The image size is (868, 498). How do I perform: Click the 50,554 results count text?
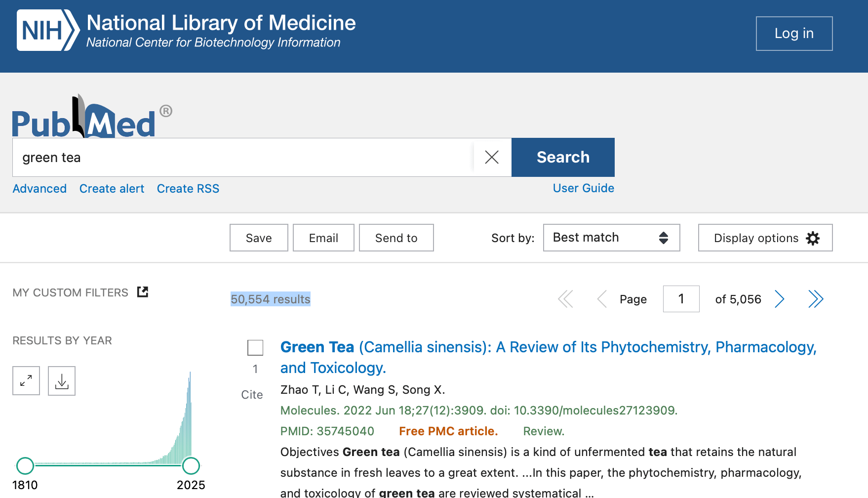coord(271,299)
